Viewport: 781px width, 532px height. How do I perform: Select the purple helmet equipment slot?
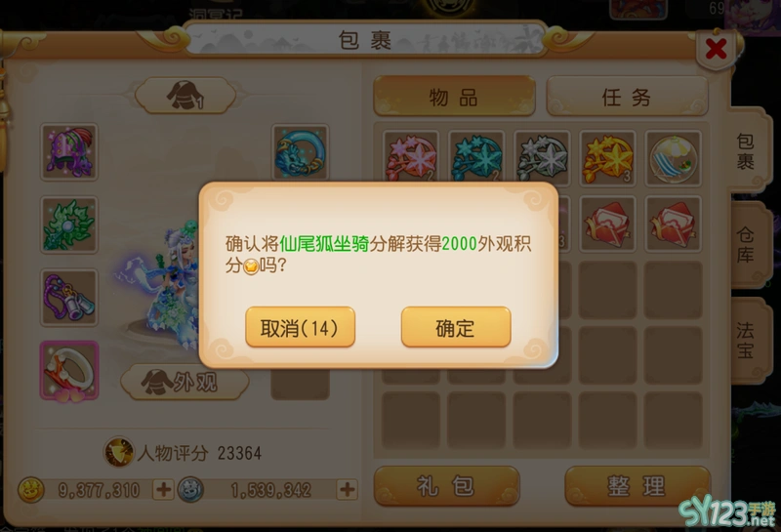coord(69,152)
